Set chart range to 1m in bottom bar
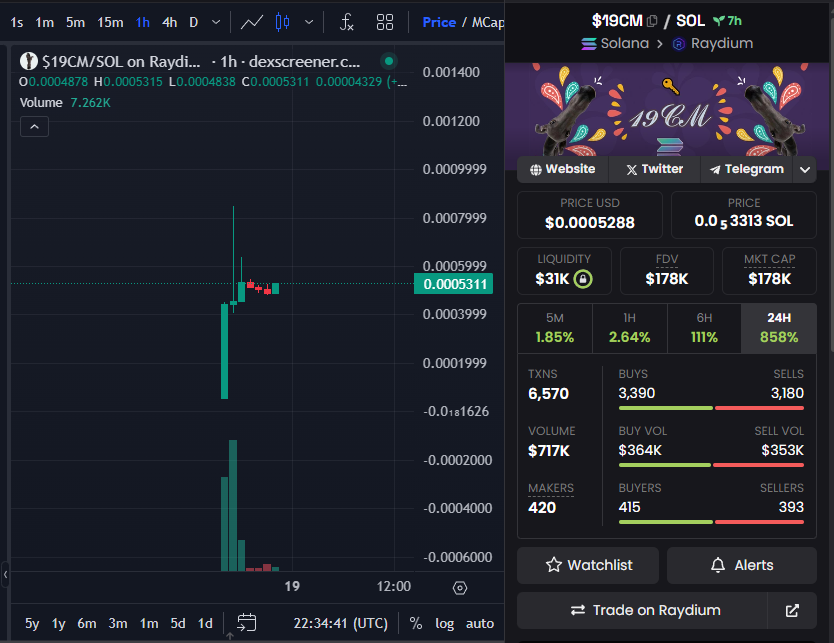The width and height of the screenshot is (834, 643). 149,623
